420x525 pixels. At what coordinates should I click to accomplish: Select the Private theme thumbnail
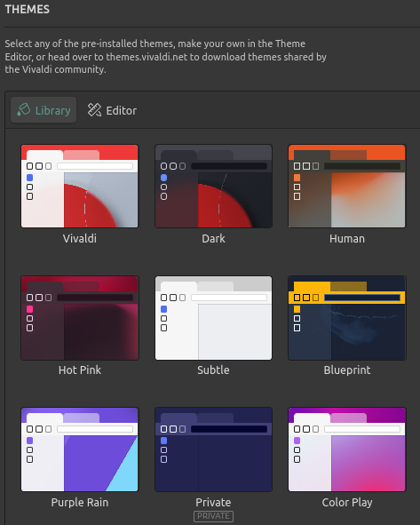(213, 449)
